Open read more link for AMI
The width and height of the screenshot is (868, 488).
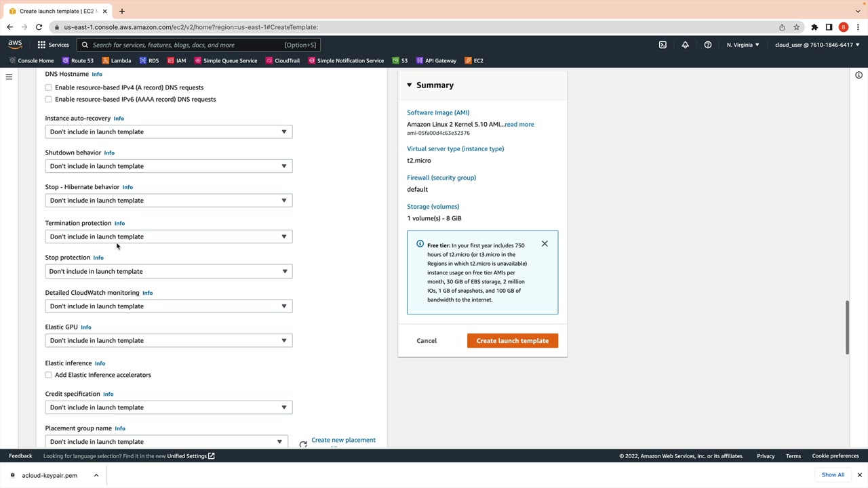(x=519, y=124)
